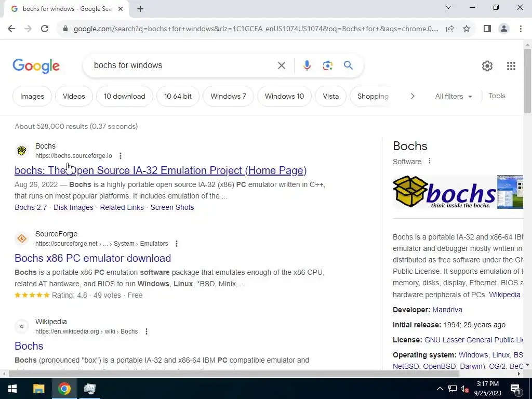
Task: Open the Mandriva developer link
Action: 447,310
